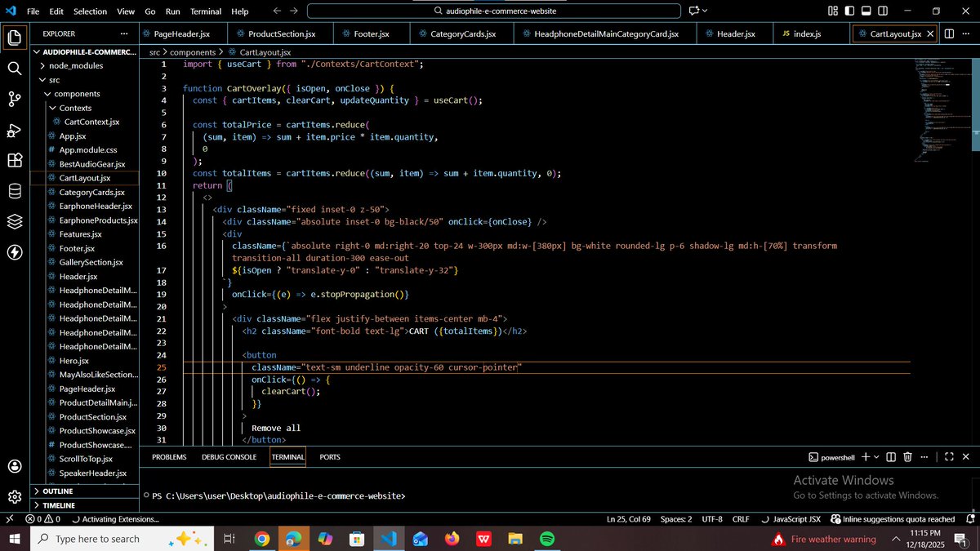The height and width of the screenshot is (551, 980).
Task: Click CRLF end of line setting
Action: [x=741, y=519]
